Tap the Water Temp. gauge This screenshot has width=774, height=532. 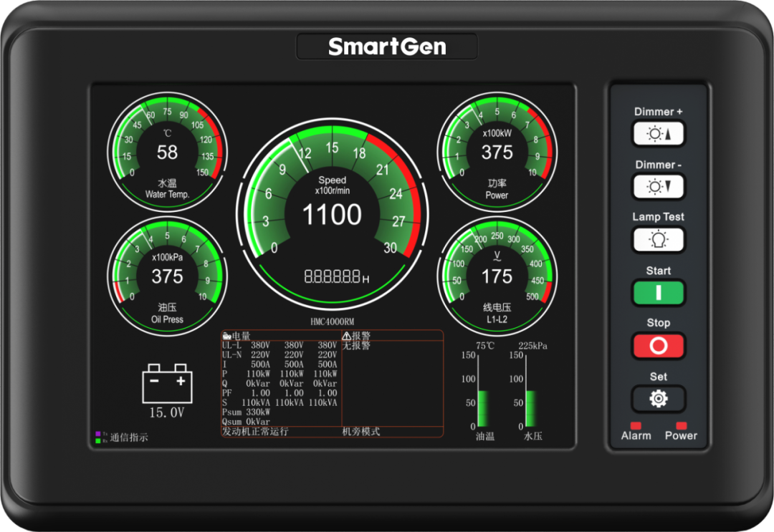coord(167,153)
